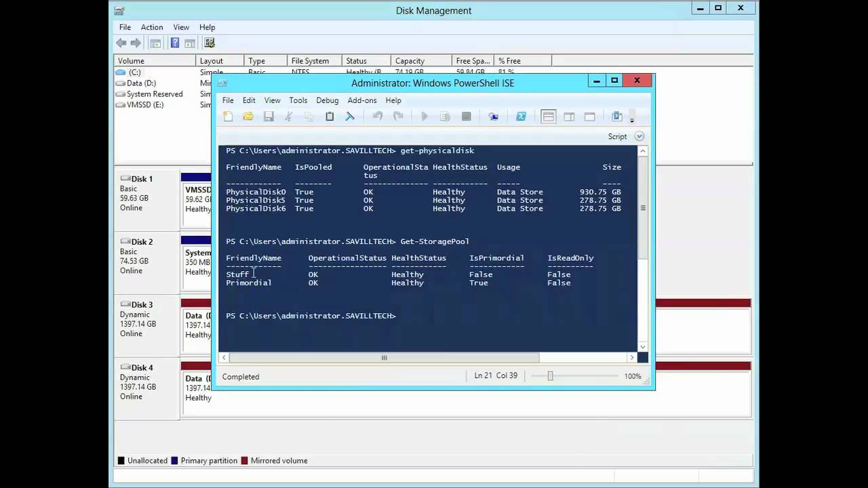Click Clear console pane icon in ISE
The height and width of the screenshot is (488, 868).
click(x=350, y=117)
